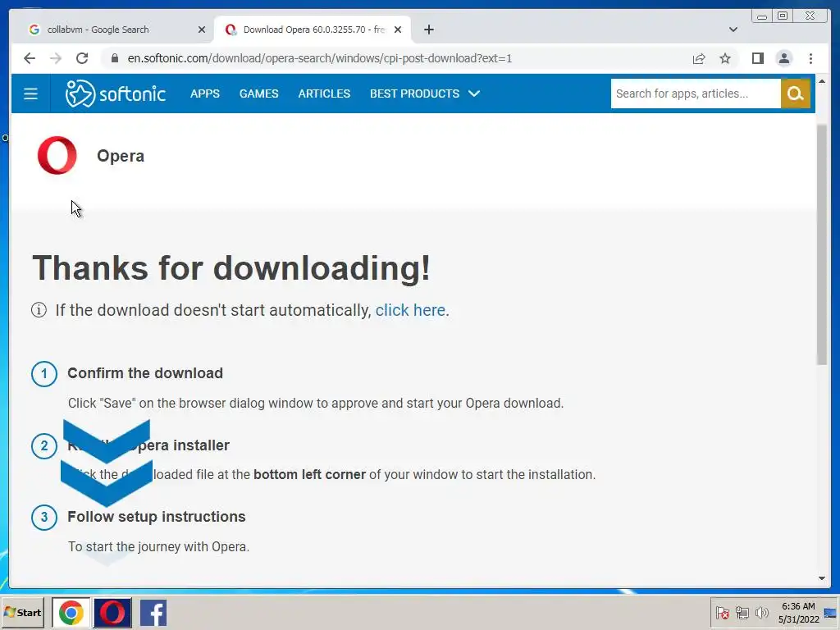Viewport: 840px width, 630px height.
Task: Open the Chrome side panel
Action: [x=757, y=58]
